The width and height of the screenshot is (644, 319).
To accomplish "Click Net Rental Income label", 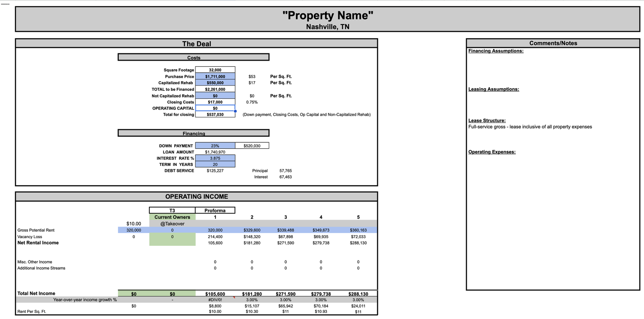I will click(38, 243).
